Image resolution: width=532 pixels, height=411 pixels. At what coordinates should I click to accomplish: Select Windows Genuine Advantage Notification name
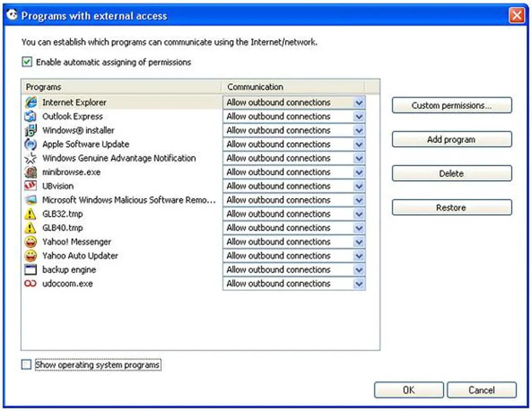coord(119,158)
